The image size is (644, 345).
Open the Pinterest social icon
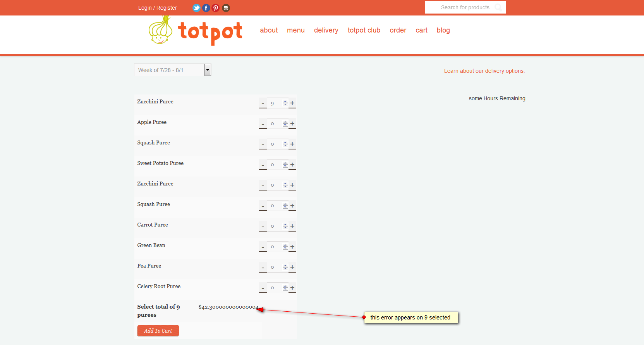[216, 8]
